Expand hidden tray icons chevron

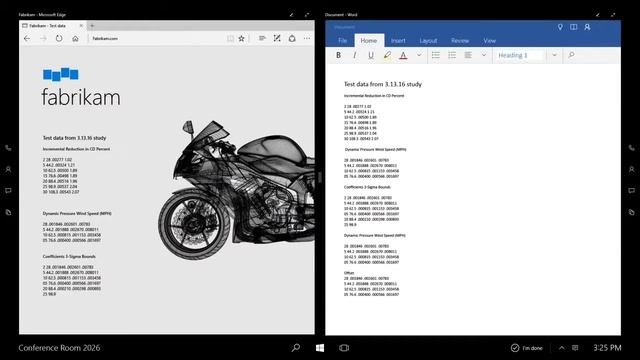point(562,348)
